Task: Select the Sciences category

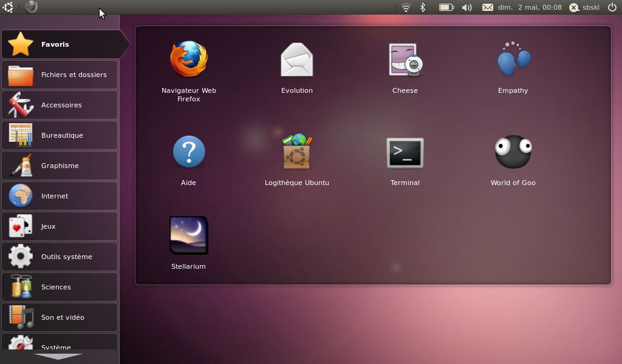Action: point(60,287)
